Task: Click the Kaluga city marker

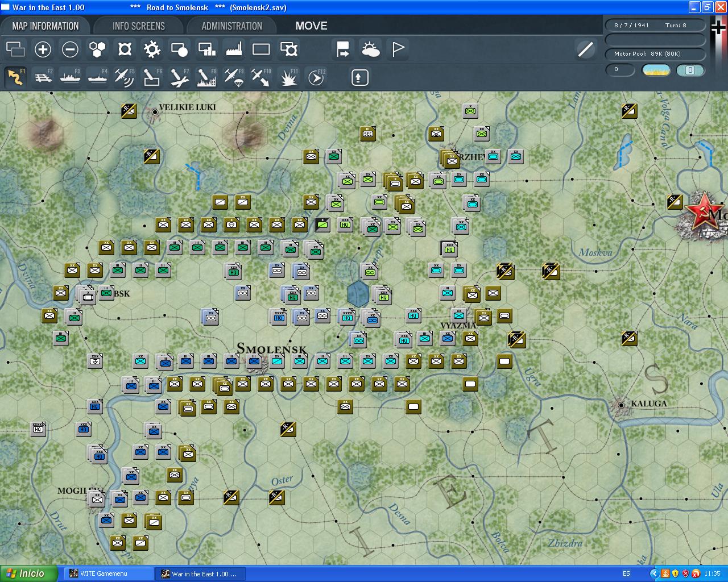Action: (x=621, y=405)
